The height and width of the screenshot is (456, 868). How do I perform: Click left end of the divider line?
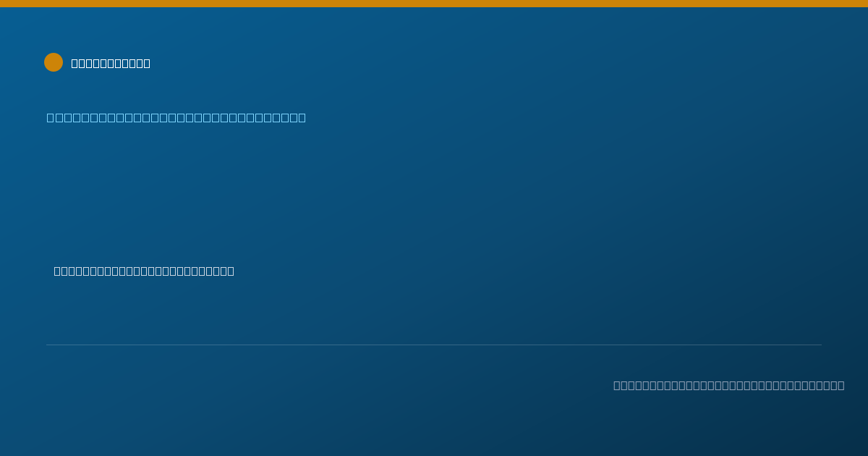click(x=48, y=345)
